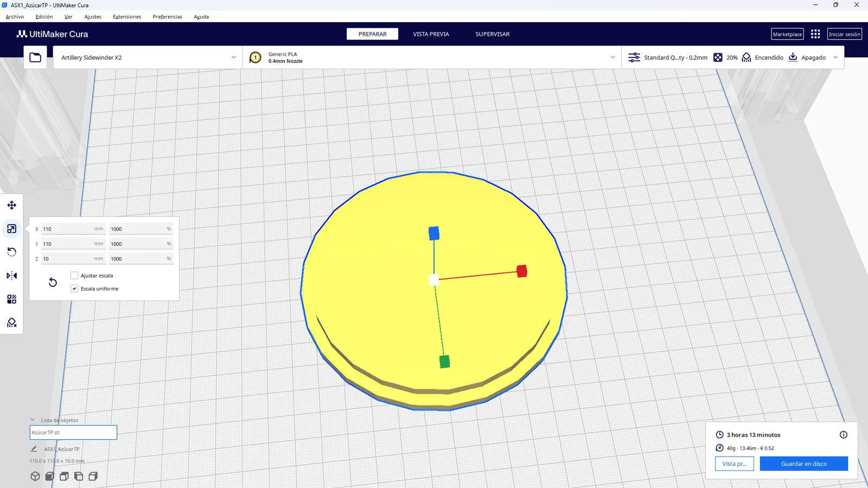The width and height of the screenshot is (868, 488).
Task: Click the print profile sliders icon
Action: pos(634,57)
